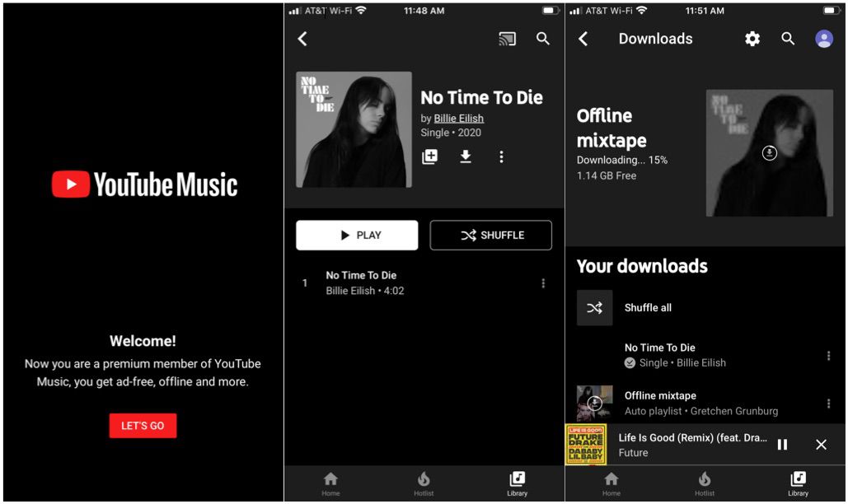Viewport: 848px width, 504px height.
Task: Open the account profile avatar
Action: coord(823,39)
